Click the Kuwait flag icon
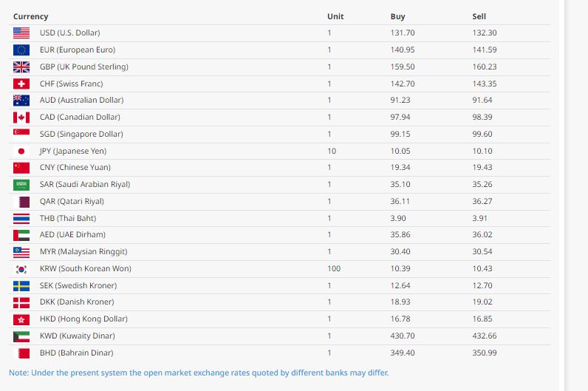Image resolution: width=588 pixels, height=391 pixels. tap(21, 336)
